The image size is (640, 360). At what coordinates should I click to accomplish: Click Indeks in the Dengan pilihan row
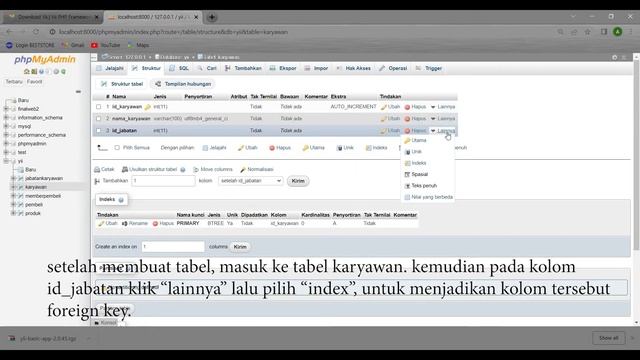(377, 148)
